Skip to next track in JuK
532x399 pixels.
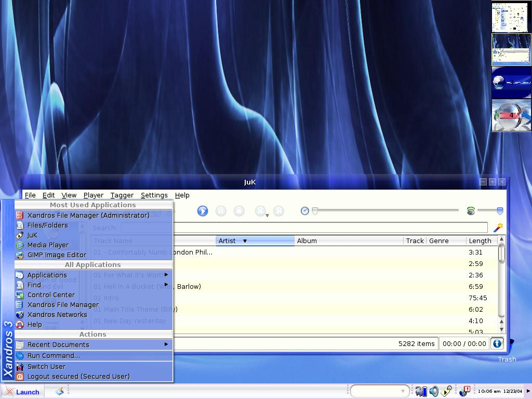point(278,211)
